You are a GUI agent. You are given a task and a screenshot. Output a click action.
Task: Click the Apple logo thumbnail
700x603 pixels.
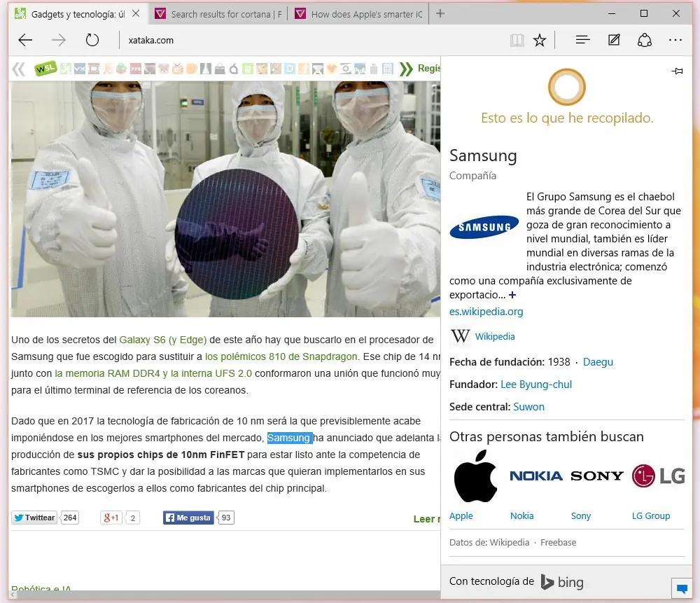tap(475, 476)
